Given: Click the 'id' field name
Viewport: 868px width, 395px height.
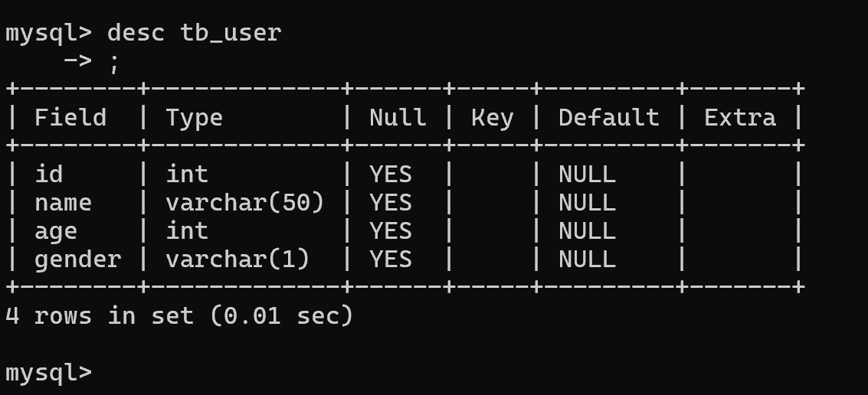Looking at the screenshot, I should coord(48,175).
